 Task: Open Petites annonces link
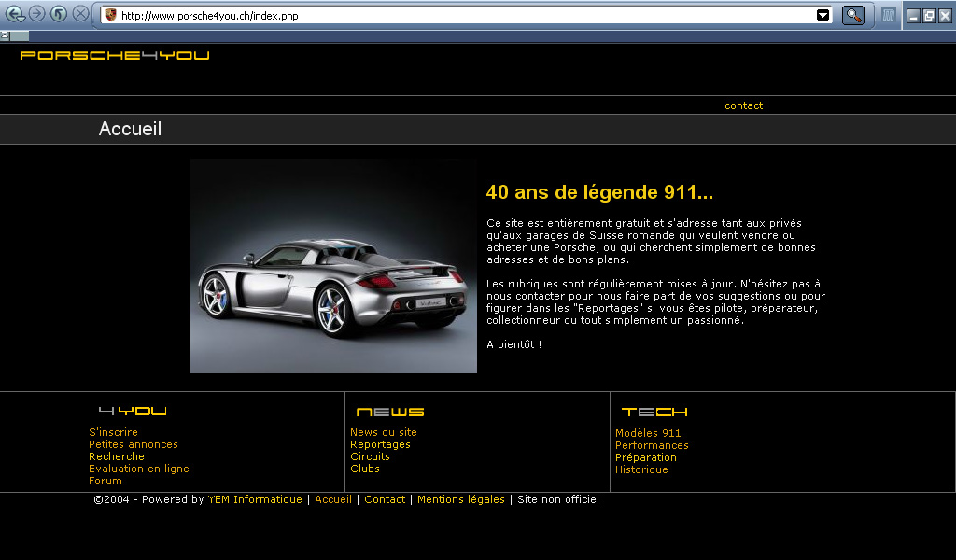click(x=134, y=444)
